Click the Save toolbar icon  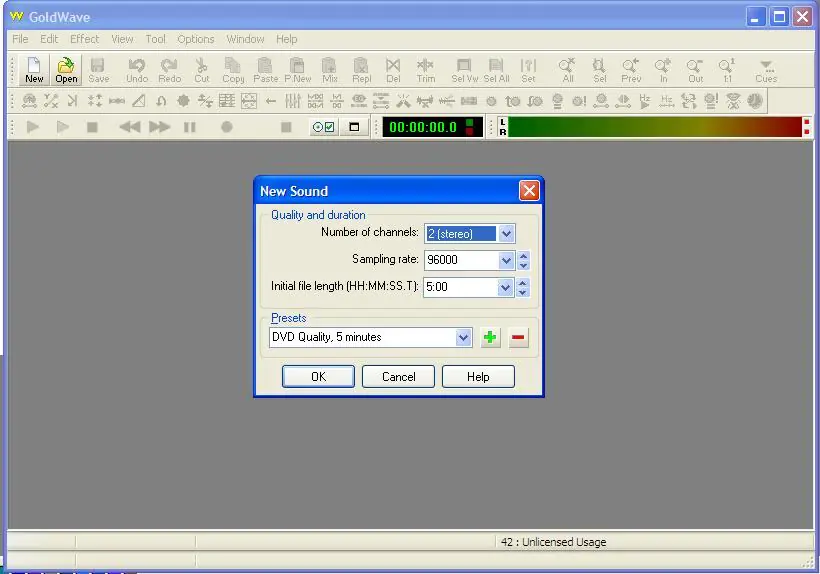98,70
